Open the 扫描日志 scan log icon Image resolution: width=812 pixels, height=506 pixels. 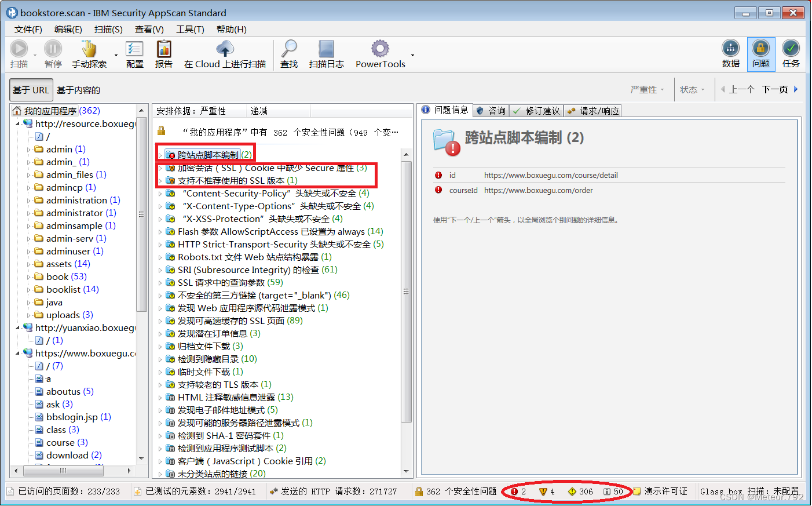326,49
